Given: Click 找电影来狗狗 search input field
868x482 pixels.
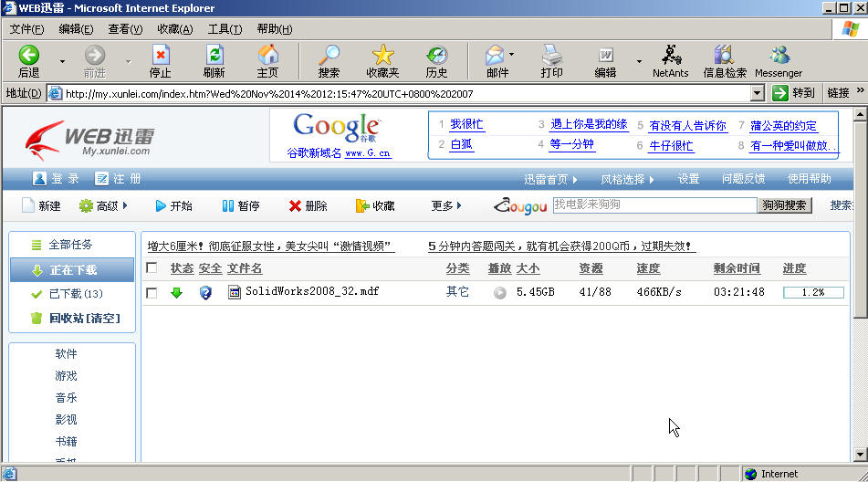Looking at the screenshot, I should (x=654, y=204).
